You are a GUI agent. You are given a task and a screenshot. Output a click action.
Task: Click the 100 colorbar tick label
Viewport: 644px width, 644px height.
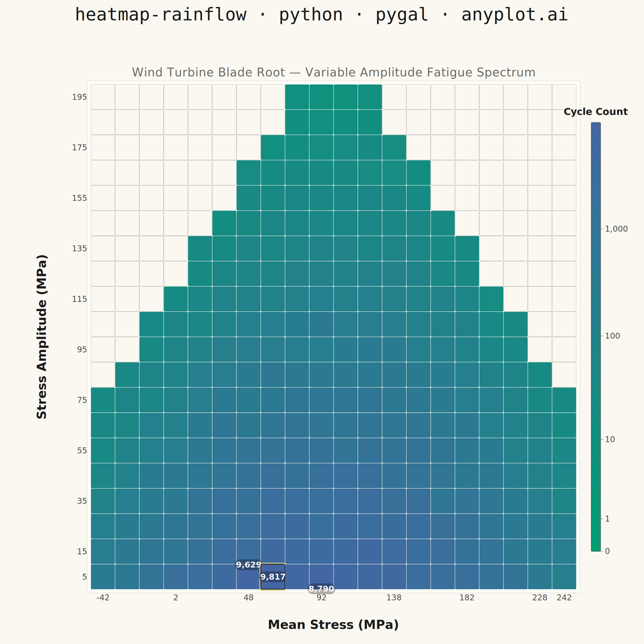[x=612, y=336]
